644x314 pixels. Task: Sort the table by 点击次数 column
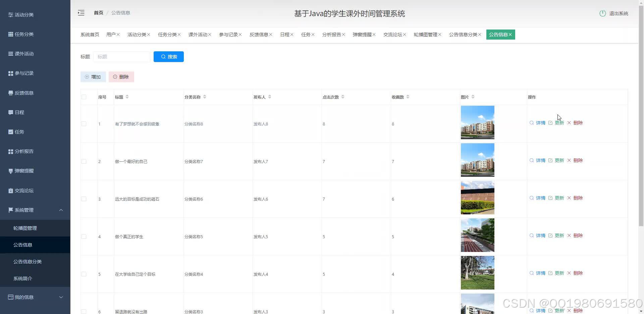pyautogui.click(x=343, y=97)
